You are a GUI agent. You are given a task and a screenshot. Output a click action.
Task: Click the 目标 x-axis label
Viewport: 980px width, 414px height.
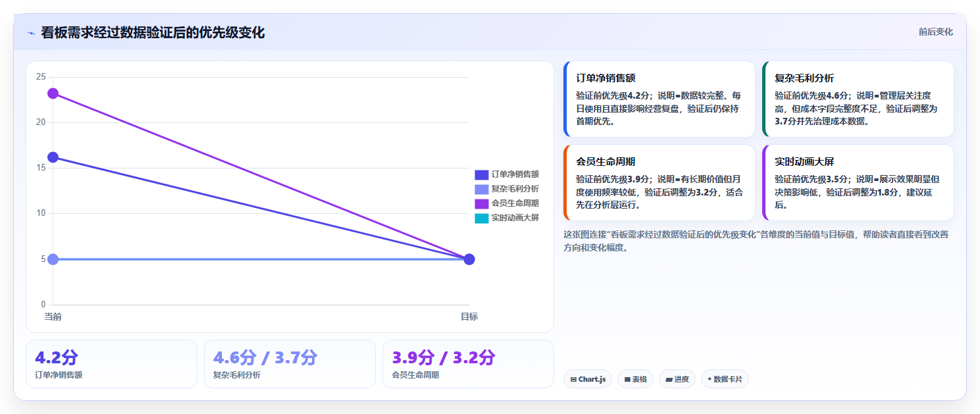click(x=469, y=317)
